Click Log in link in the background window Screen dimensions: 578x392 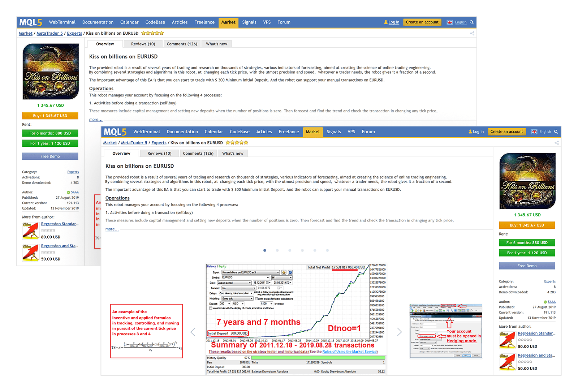click(394, 22)
